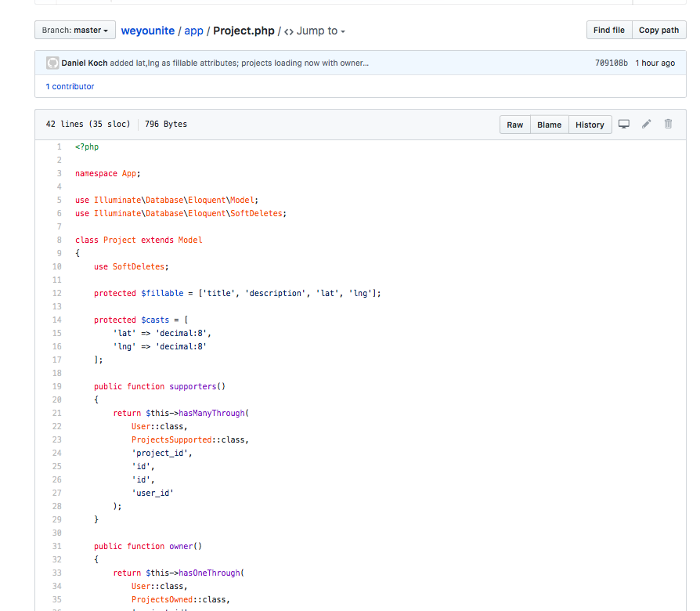This screenshot has width=700, height=611.
Task: Click "'lat' => 'decimal:8'" cast entry
Action: [161, 333]
